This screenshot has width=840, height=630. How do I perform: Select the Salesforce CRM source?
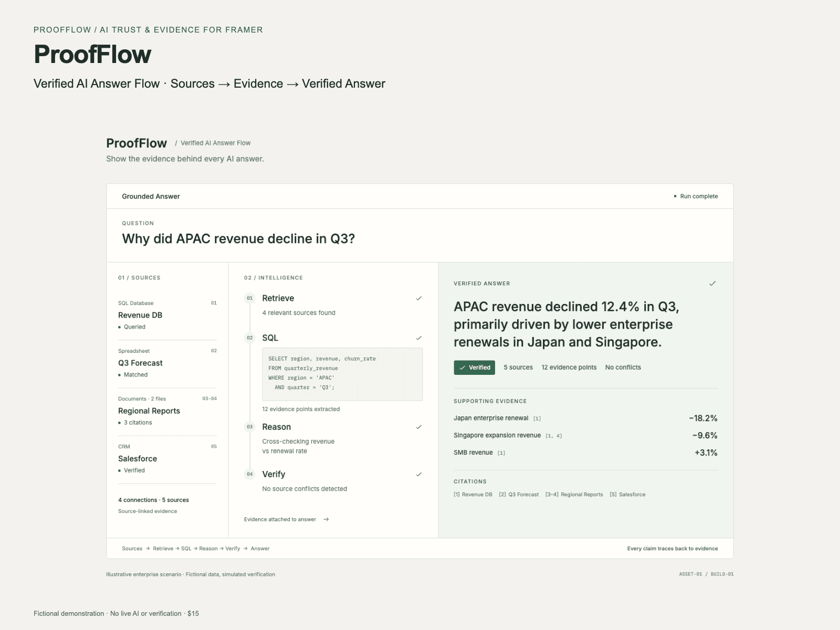[167, 458]
